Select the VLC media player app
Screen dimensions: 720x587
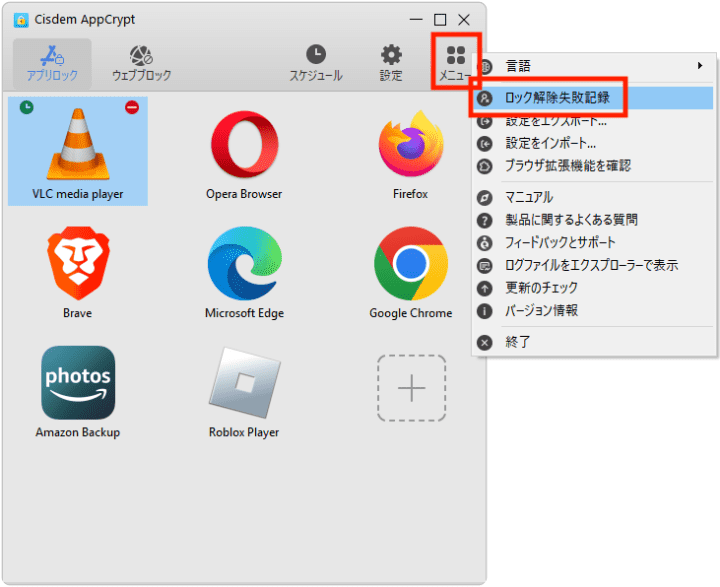point(78,151)
